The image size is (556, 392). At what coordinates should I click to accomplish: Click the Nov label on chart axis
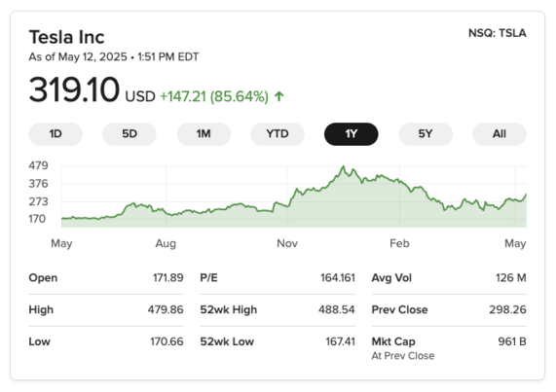287,243
